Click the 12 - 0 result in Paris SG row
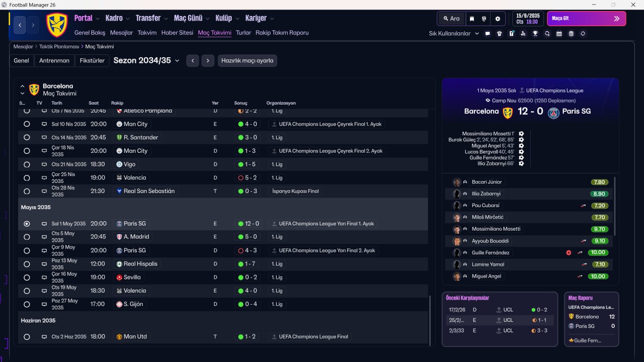Screen dimensions: 644x362 click(248, 224)
